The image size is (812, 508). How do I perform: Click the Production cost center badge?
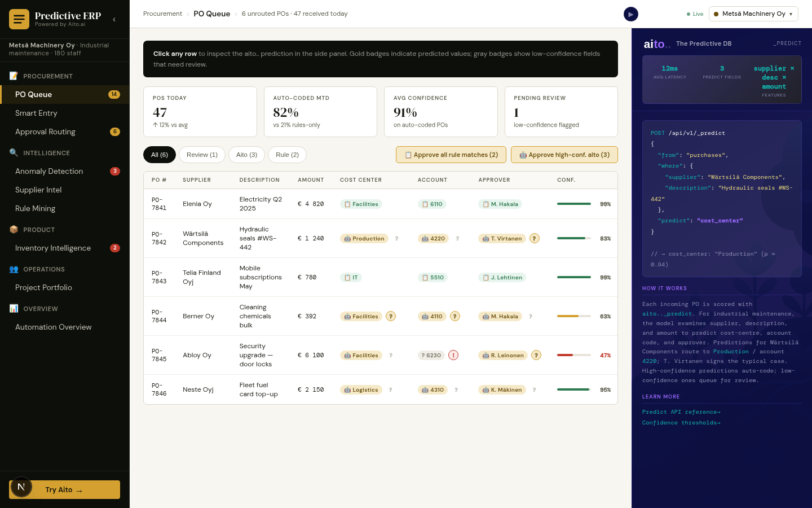364,239
